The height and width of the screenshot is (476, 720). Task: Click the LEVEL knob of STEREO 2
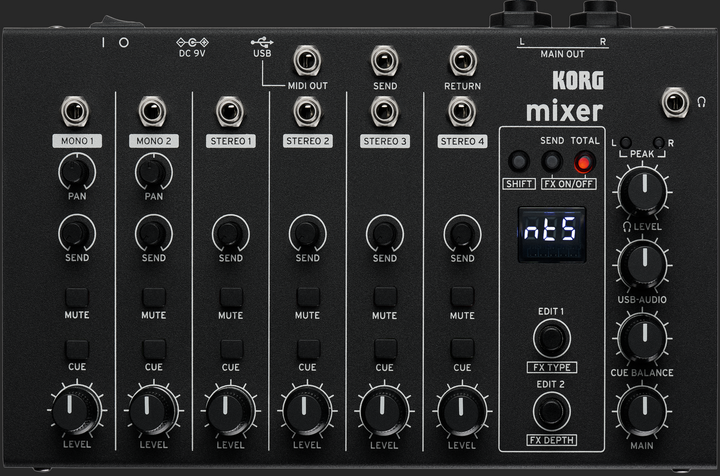[x=307, y=409]
